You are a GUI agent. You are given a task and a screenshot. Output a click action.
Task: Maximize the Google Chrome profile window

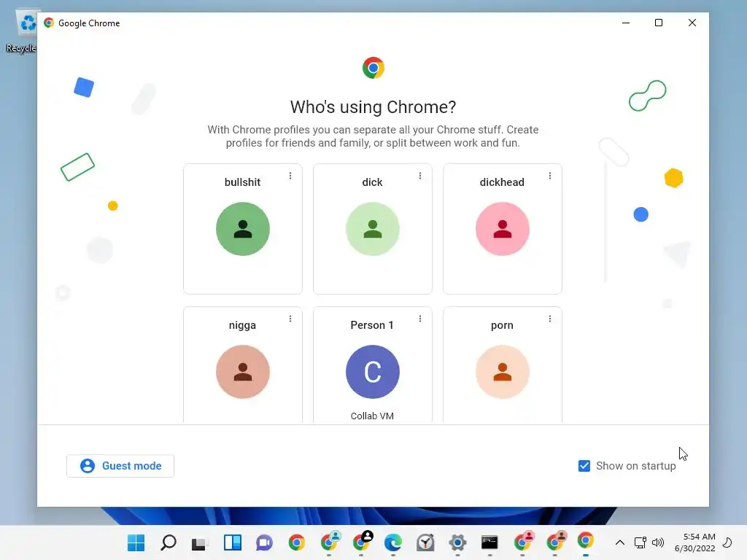point(659,23)
